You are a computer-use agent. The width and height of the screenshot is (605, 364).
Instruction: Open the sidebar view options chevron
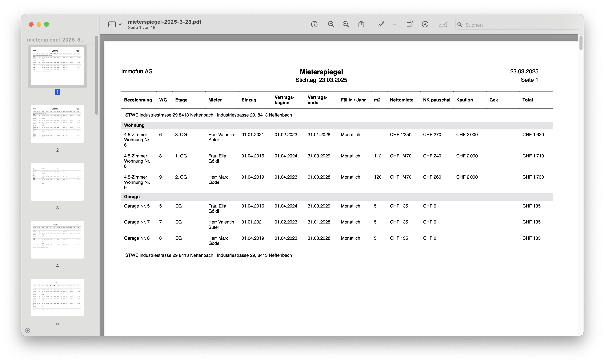120,24
